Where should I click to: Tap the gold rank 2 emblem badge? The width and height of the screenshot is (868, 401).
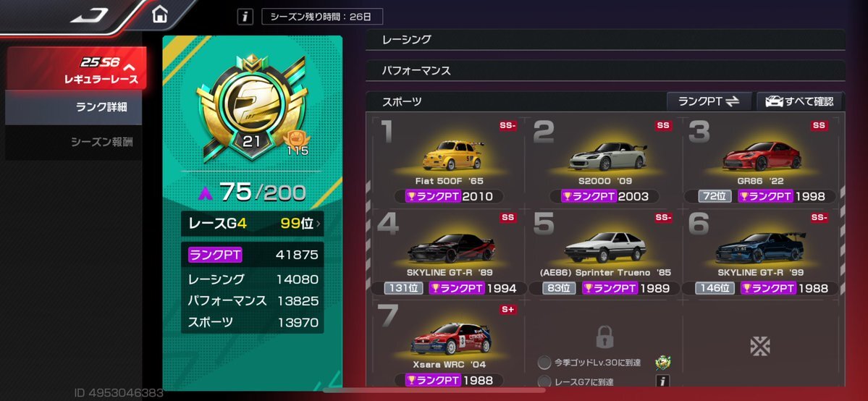pyautogui.click(x=251, y=108)
